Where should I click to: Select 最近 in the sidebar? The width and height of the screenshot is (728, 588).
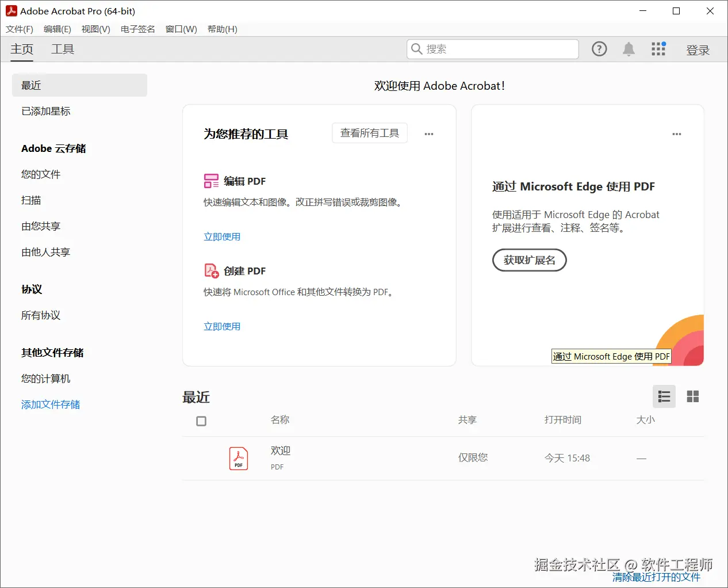79,85
